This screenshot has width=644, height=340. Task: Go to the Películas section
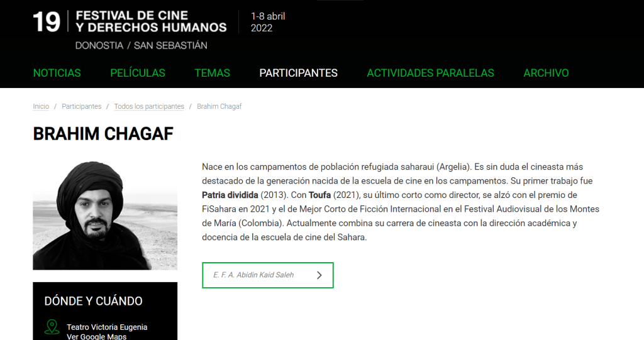coord(138,73)
